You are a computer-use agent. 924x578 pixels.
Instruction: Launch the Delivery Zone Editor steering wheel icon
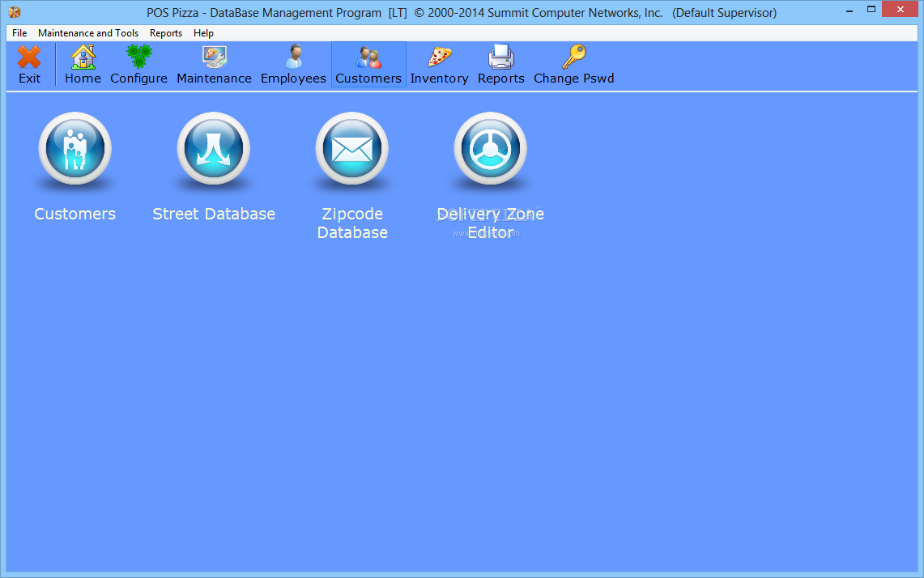(x=490, y=148)
